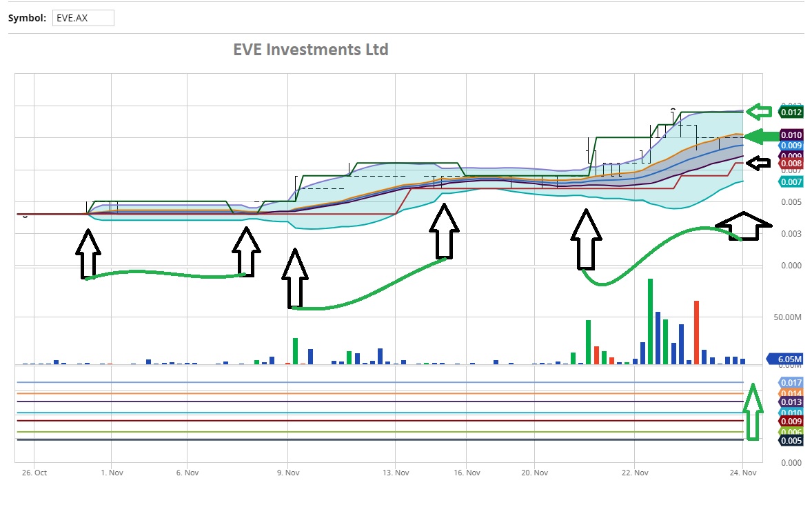Click the orange 0.014 horizontal level line
The image size is (812, 505).
(x=380, y=393)
